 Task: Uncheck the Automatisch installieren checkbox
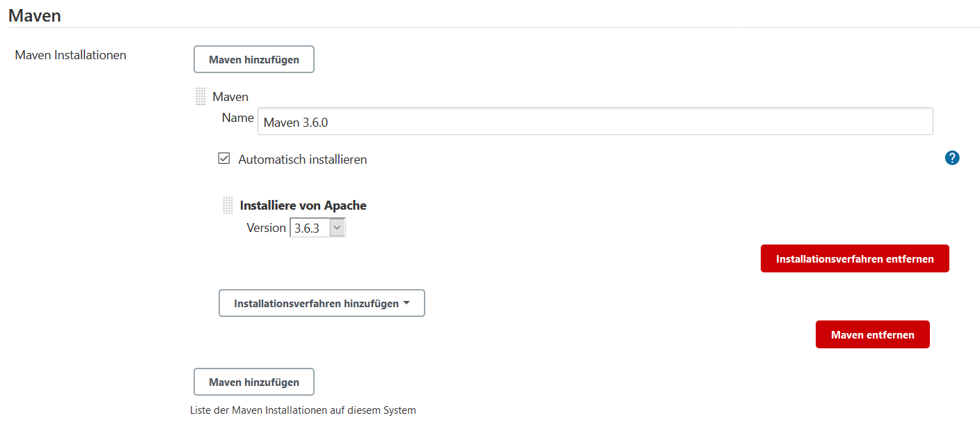coord(224,159)
